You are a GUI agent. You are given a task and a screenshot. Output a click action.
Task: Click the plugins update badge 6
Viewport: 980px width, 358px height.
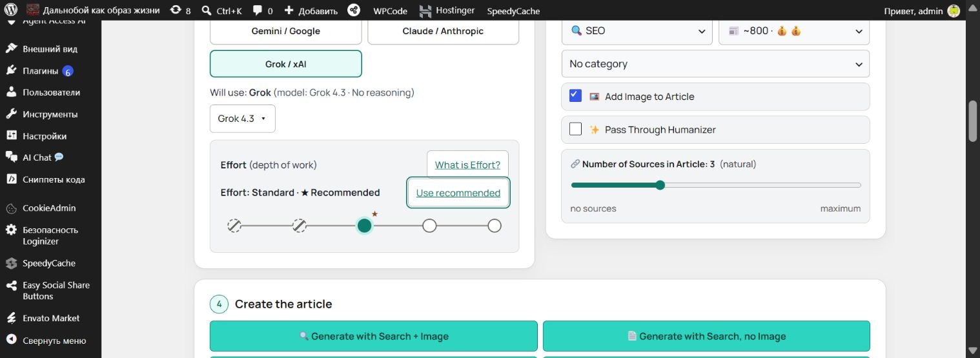pos(68,71)
